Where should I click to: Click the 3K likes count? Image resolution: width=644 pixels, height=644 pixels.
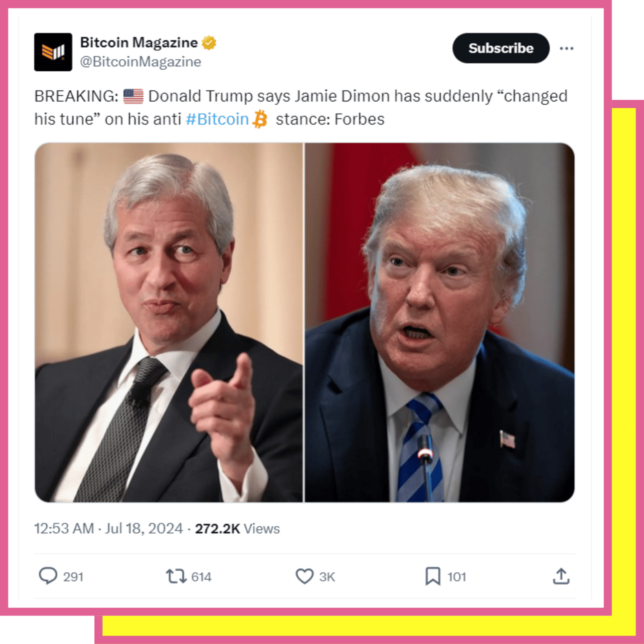coord(327,577)
